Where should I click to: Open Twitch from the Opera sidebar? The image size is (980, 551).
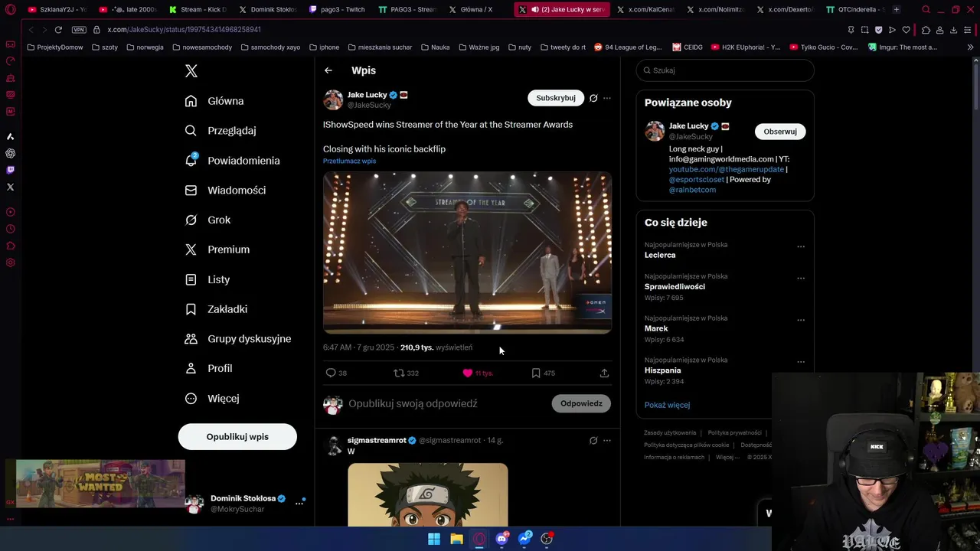click(10, 170)
